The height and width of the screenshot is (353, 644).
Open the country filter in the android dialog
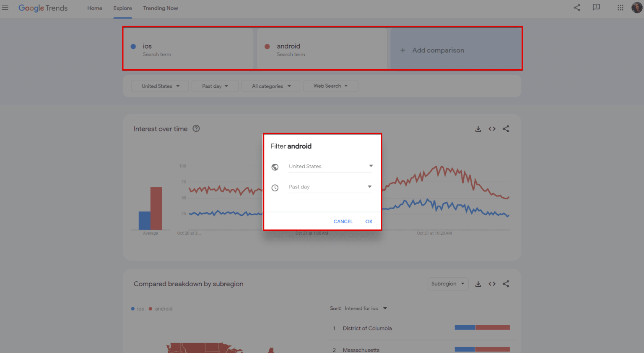pos(330,166)
